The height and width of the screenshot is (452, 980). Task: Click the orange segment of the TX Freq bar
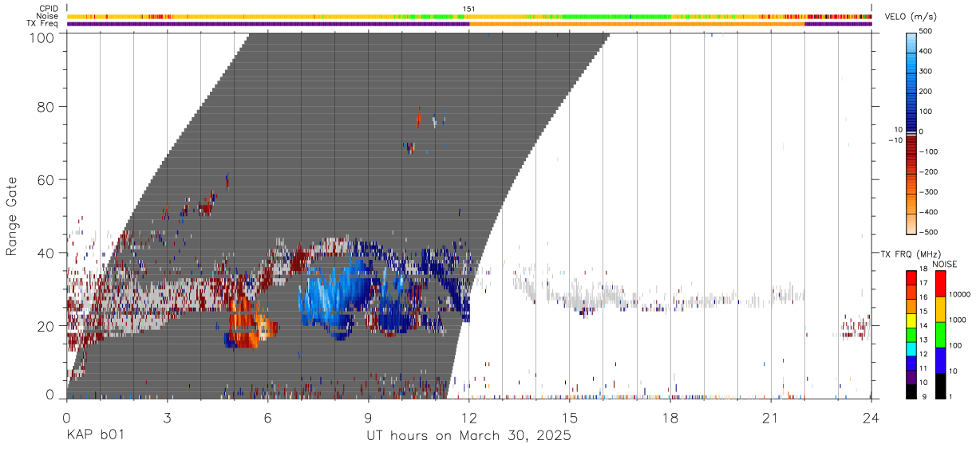click(x=637, y=24)
